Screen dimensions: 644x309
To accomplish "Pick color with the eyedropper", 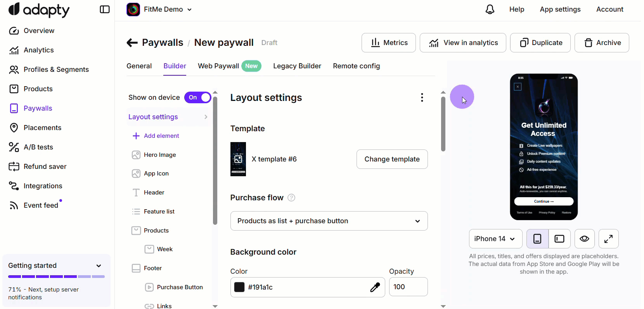I will [x=375, y=287].
